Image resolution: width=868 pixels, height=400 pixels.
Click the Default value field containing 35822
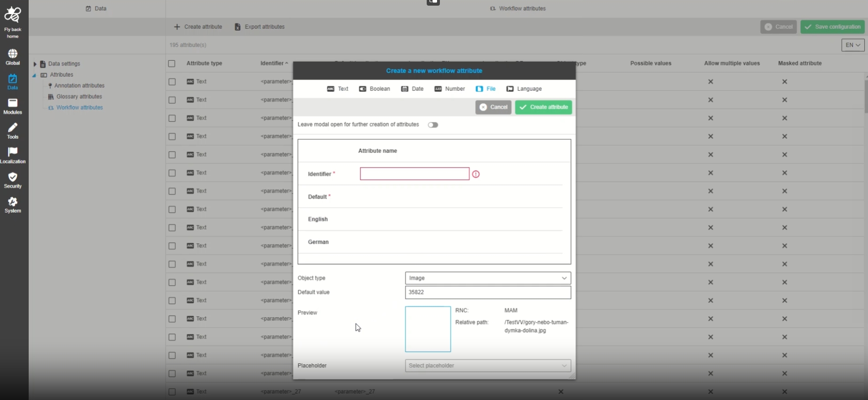[488, 292]
